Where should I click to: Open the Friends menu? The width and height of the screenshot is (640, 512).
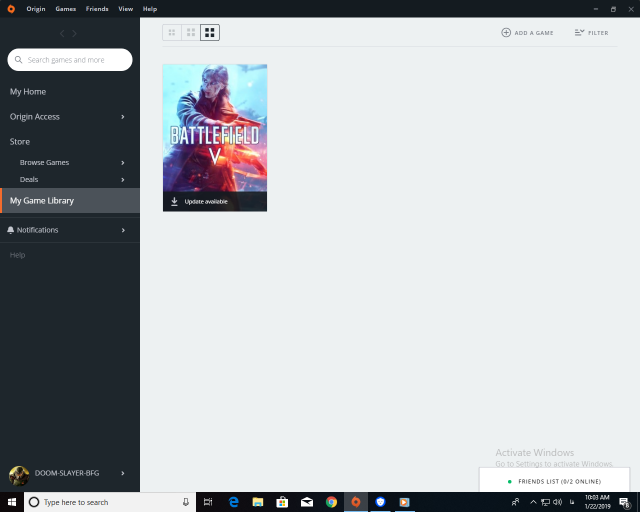coord(97,8)
